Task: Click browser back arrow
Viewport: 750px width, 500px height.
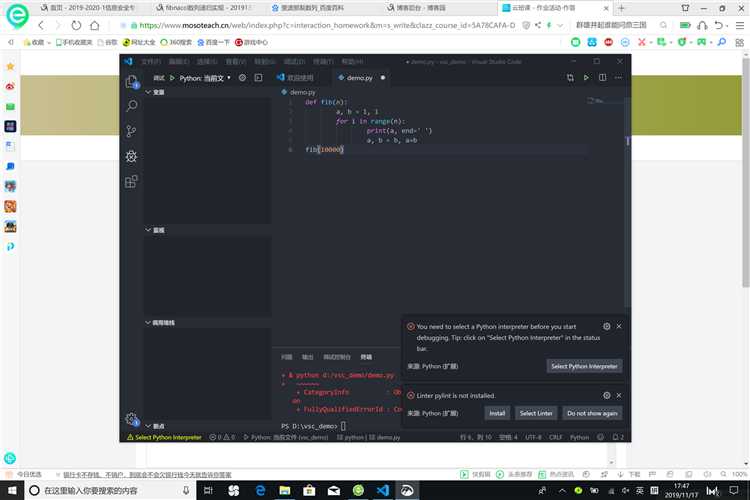Action: (x=41, y=25)
